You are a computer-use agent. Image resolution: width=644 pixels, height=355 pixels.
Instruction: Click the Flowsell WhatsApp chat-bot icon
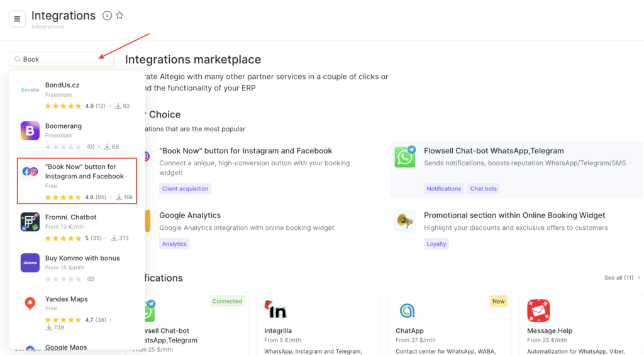(x=405, y=157)
